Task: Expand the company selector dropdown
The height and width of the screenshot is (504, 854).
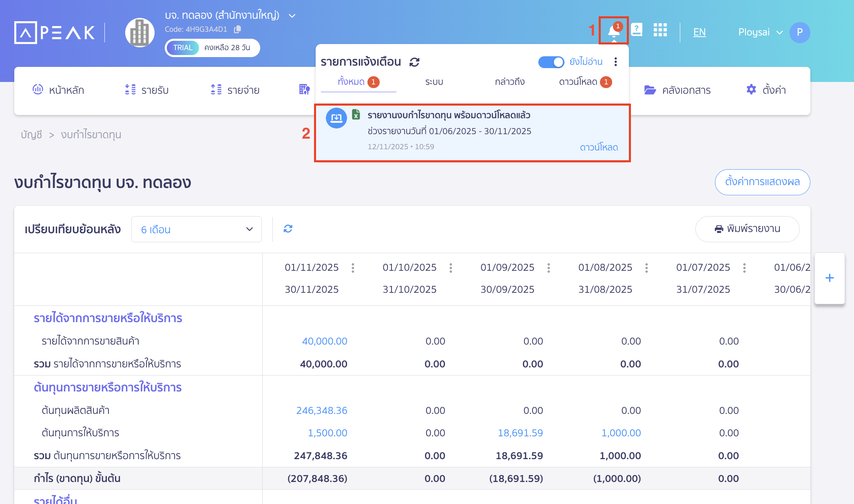Action: (x=292, y=15)
